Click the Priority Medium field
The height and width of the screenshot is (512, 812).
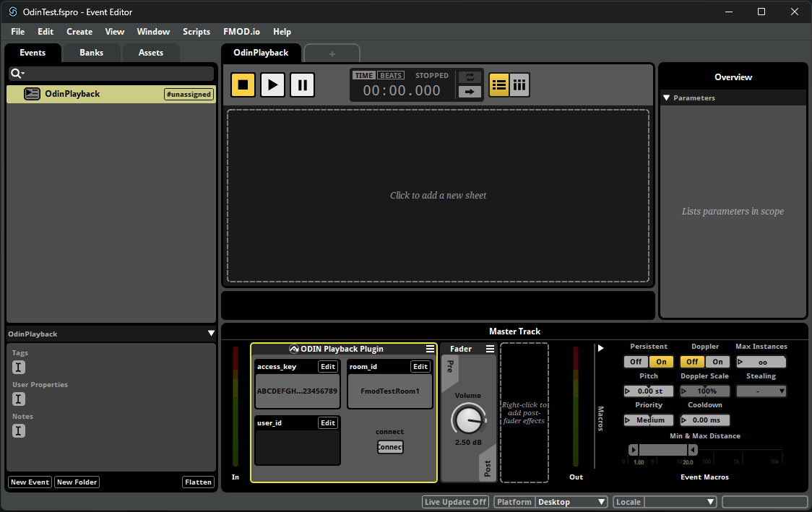[x=648, y=420]
